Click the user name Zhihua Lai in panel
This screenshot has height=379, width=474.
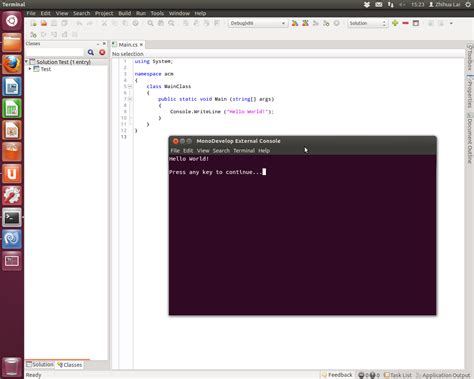pyautogui.click(x=445, y=5)
